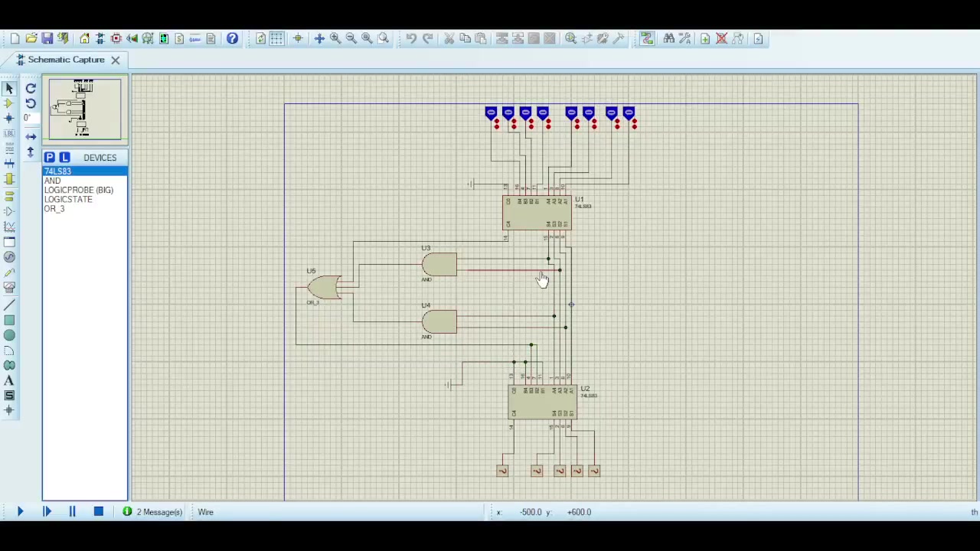Select the Component mode tool
Image resolution: width=980 pixels, height=551 pixels.
(9, 103)
